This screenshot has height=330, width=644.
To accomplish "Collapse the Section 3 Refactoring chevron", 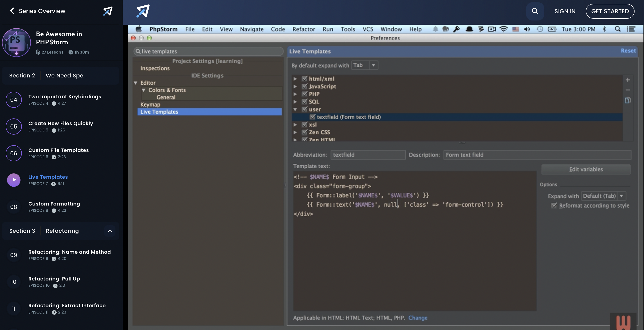I will pos(110,231).
